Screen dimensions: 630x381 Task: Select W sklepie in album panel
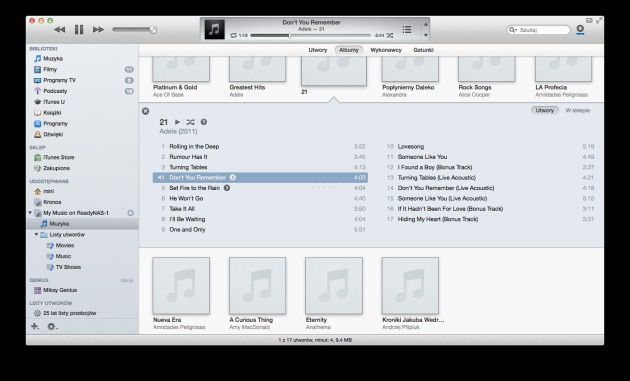click(x=578, y=110)
